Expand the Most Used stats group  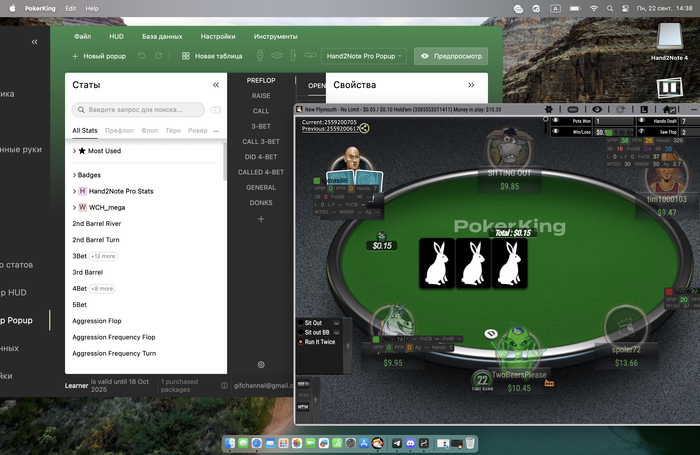(75, 151)
